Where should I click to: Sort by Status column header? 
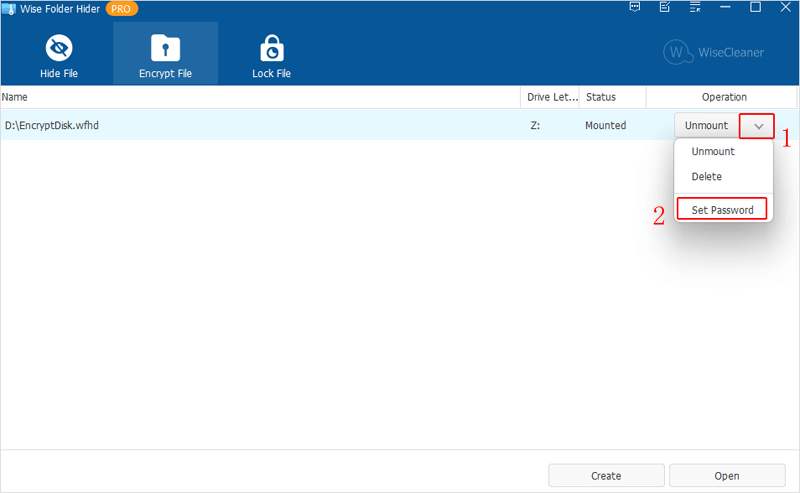tap(613, 97)
